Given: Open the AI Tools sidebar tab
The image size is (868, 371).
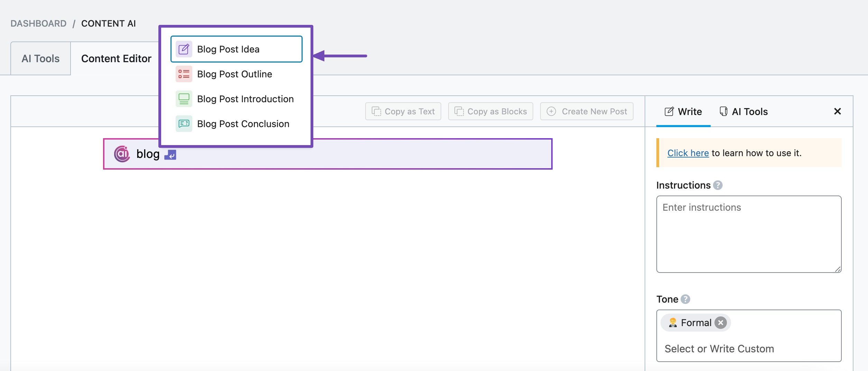Looking at the screenshot, I should [x=744, y=112].
